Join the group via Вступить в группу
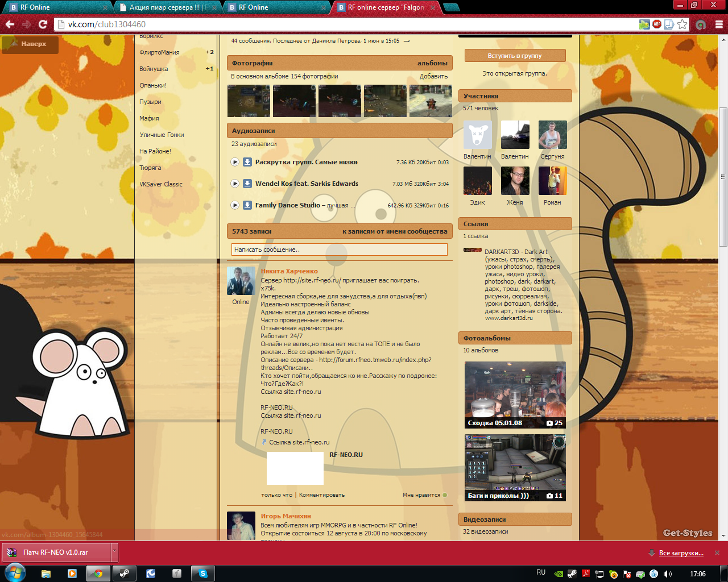The height and width of the screenshot is (582, 728). [515, 56]
